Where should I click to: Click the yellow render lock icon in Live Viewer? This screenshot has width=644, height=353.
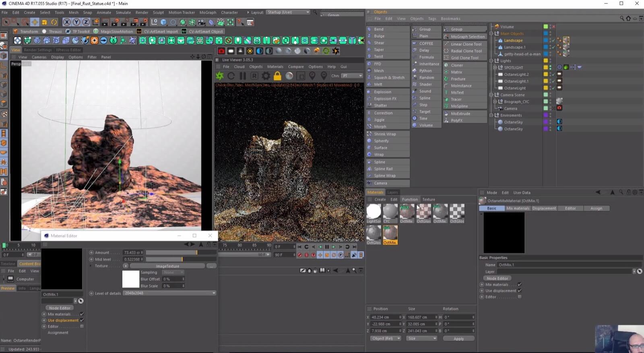coord(277,76)
